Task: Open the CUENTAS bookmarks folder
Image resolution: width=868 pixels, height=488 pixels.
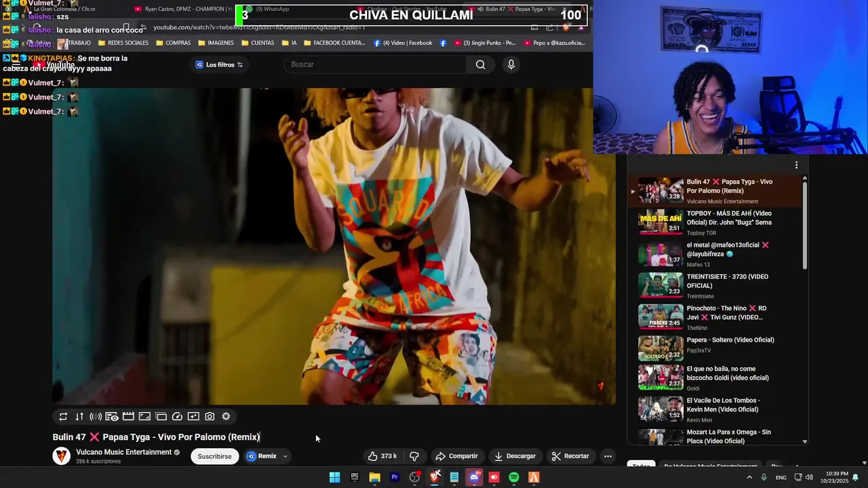Action: pos(258,43)
